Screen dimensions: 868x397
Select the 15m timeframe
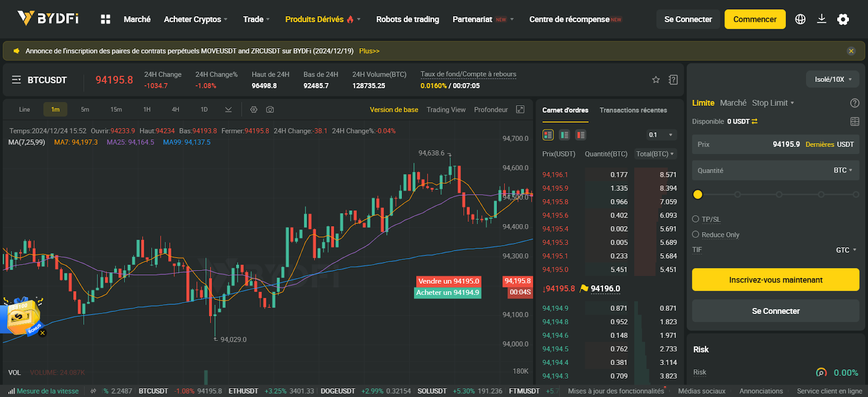[x=116, y=110]
